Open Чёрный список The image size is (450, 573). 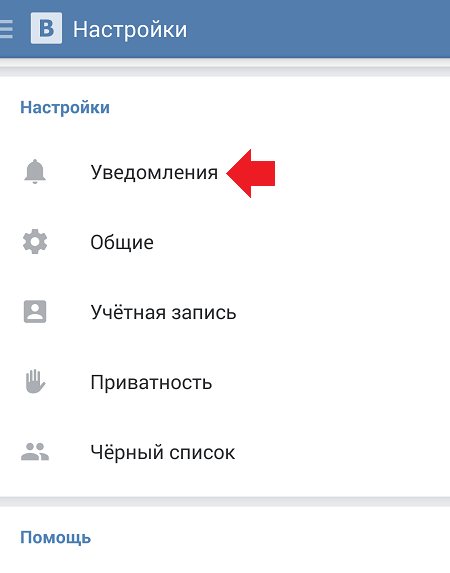(x=225, y=452)
